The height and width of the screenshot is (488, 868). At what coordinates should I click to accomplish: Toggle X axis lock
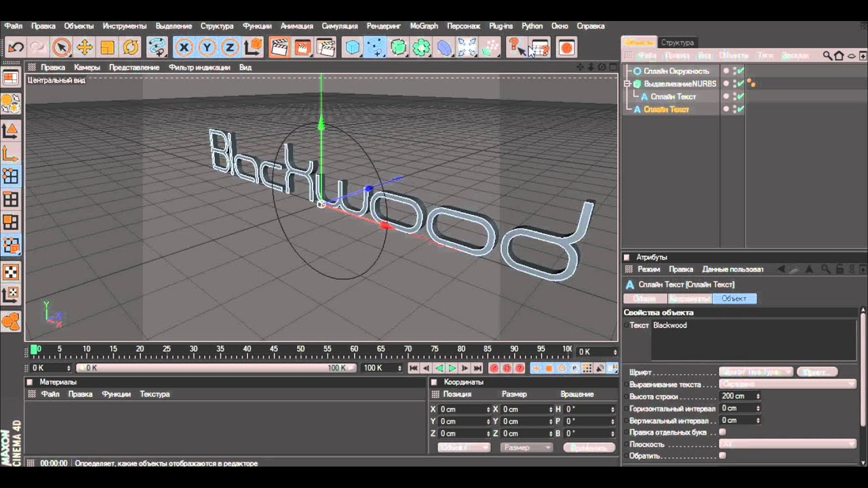pyautogui.click(x=184, y=47)
